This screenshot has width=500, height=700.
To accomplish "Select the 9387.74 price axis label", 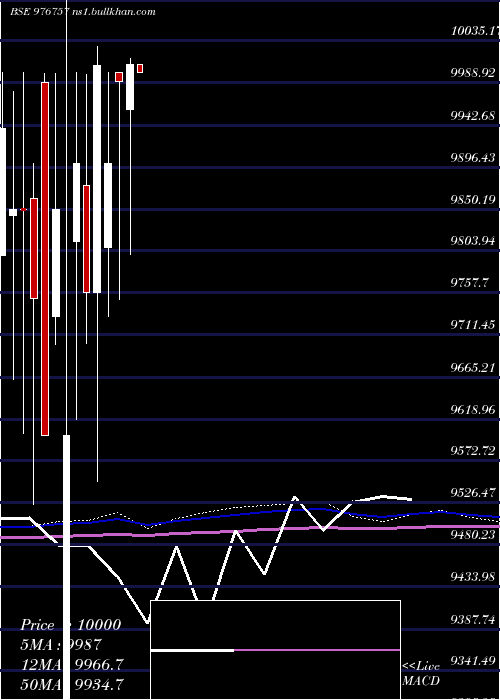I will (x=473, y=620).
